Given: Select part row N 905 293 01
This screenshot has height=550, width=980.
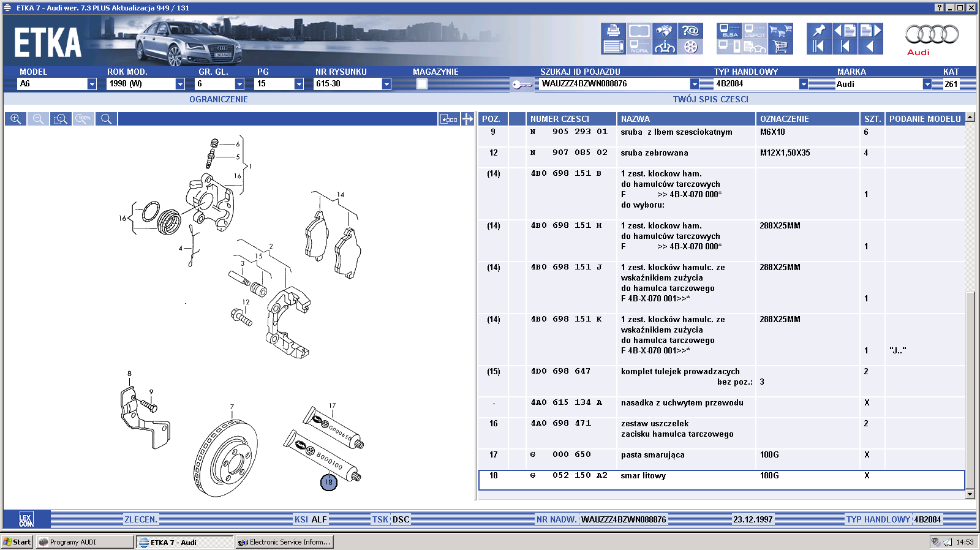Looking at the screenshot, I should pyautogui.click(x=722, y=136).
